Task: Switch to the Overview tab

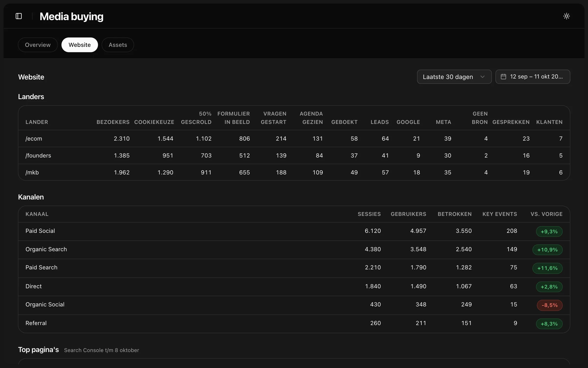Action: 38,45
